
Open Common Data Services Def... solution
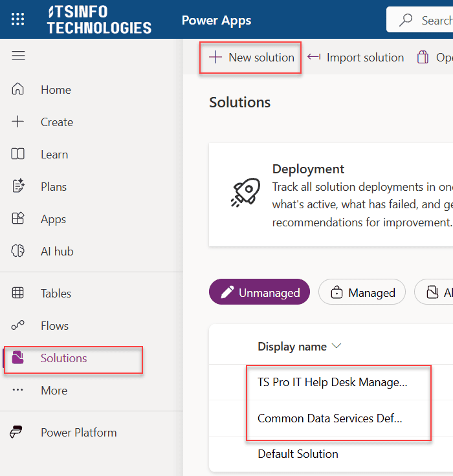pyautogui.click(x=329, y=418)
